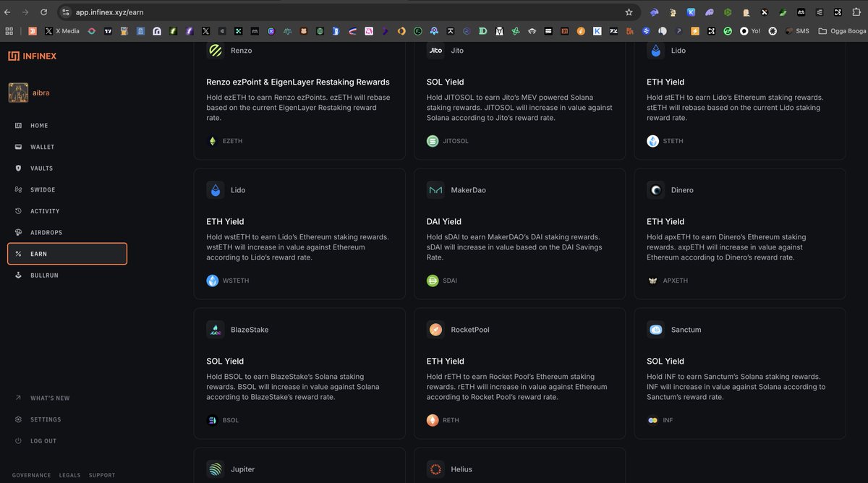Click the Renzo protocol logo
Screen dimensions: 868x483
click(216, 51)
